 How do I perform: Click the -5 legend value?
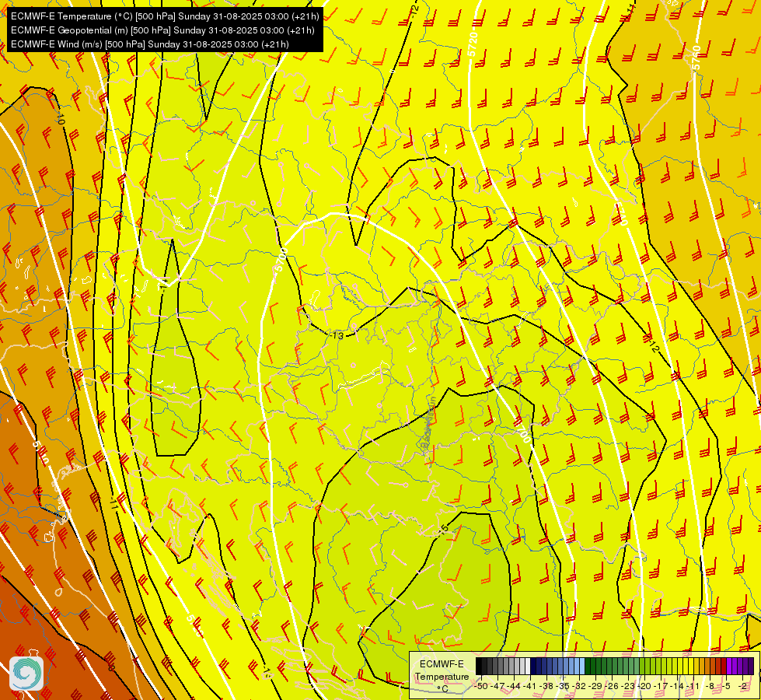pyautogui.click(x=726, y=686)
